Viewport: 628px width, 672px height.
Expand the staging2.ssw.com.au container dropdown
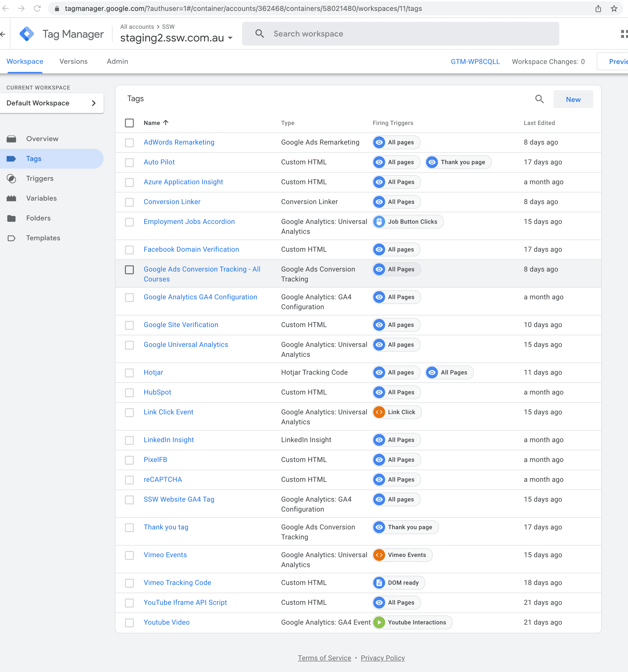tap(230, 38)
